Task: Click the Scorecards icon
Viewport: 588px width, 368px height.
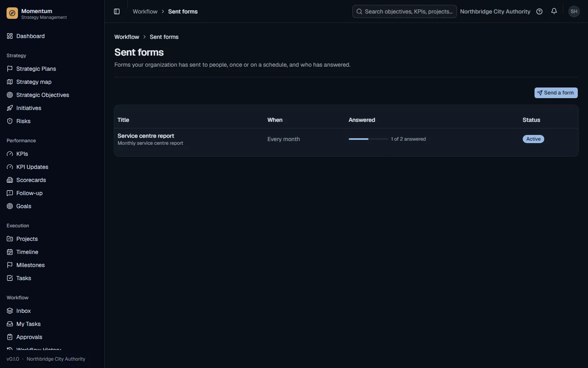Action: tap(10, 180)
